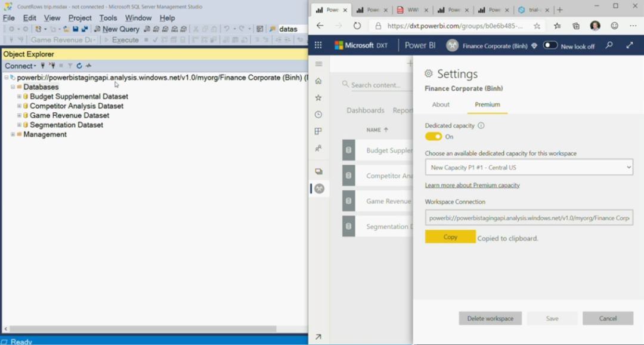This screenshot has width=644, height=345.
Task: Open the View menu in SSMS
Action: [52, 18]
